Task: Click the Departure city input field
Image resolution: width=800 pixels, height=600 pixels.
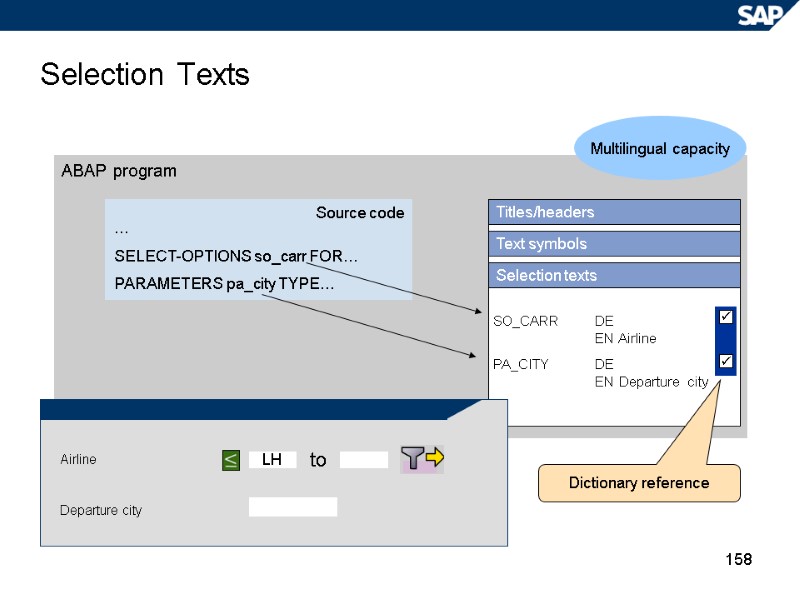Action: coord(292,507)
